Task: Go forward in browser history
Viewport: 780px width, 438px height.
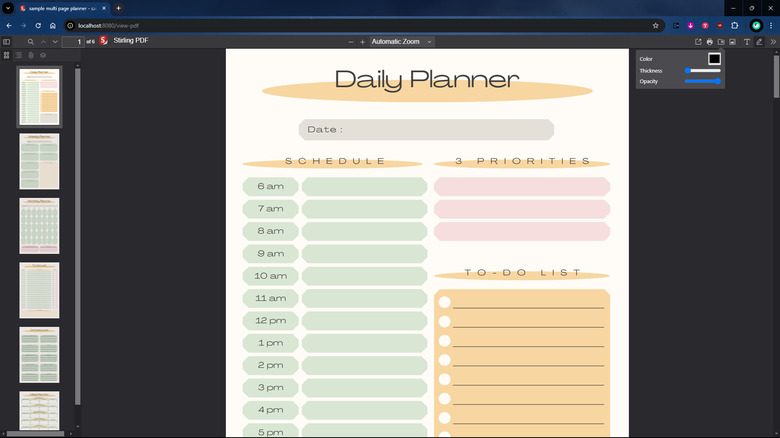Action: [23, 25]
